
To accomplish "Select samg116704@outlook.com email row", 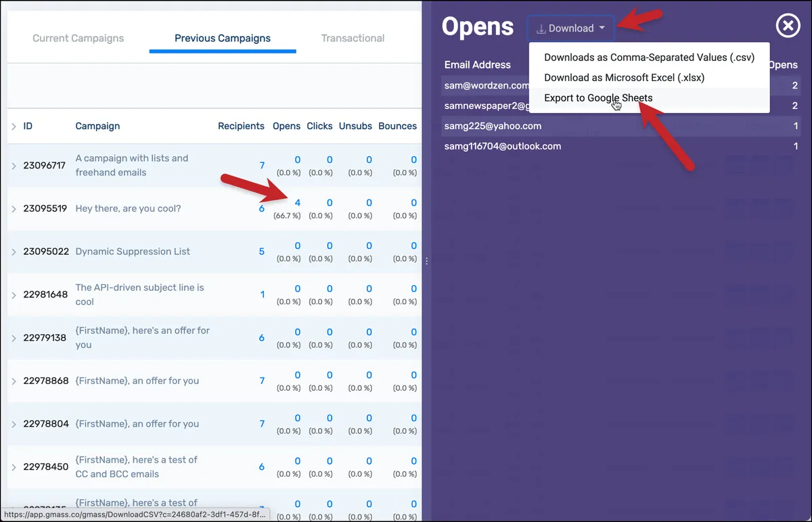I will point(621,146).
